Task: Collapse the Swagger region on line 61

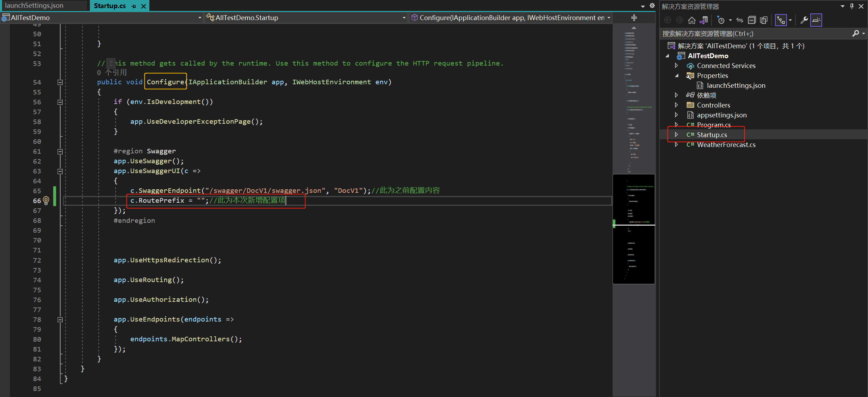Action: (x=60, y=151)
